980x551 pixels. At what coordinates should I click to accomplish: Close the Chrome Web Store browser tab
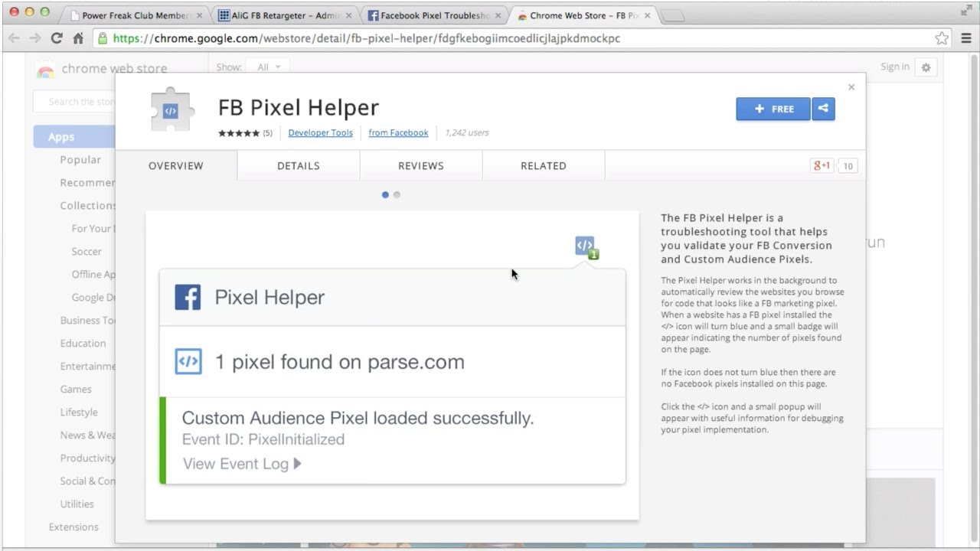(648, 15)
